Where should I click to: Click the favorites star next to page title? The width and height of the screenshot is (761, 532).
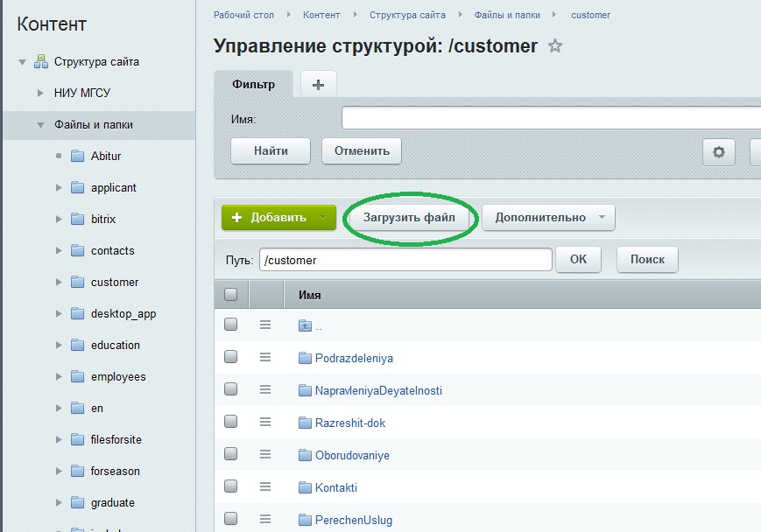click(x=554, y=46)
